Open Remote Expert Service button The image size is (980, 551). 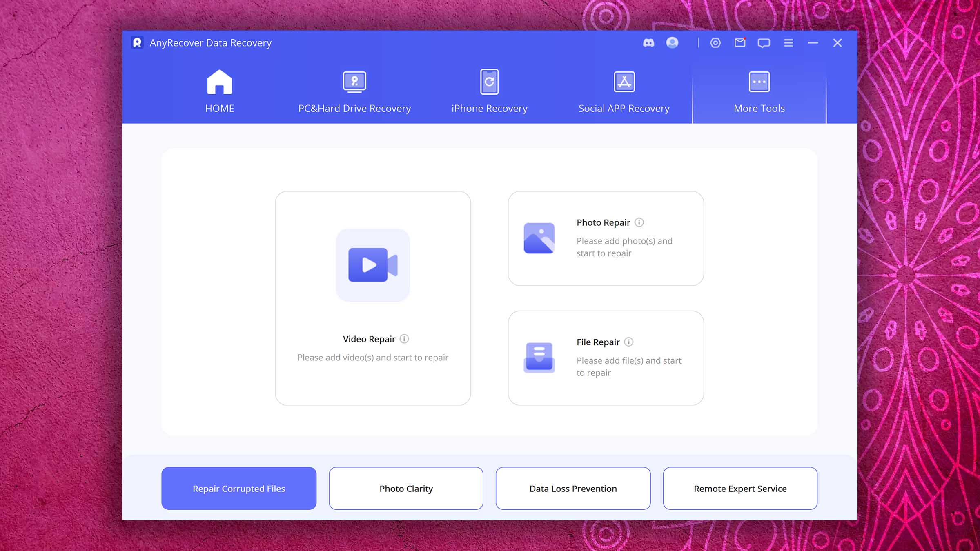click(740, 488)
